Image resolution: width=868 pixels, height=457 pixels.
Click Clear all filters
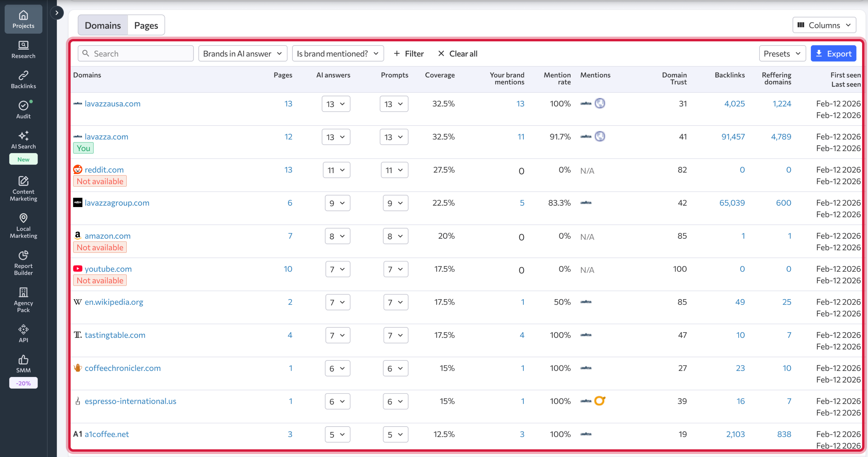point(457,53)
